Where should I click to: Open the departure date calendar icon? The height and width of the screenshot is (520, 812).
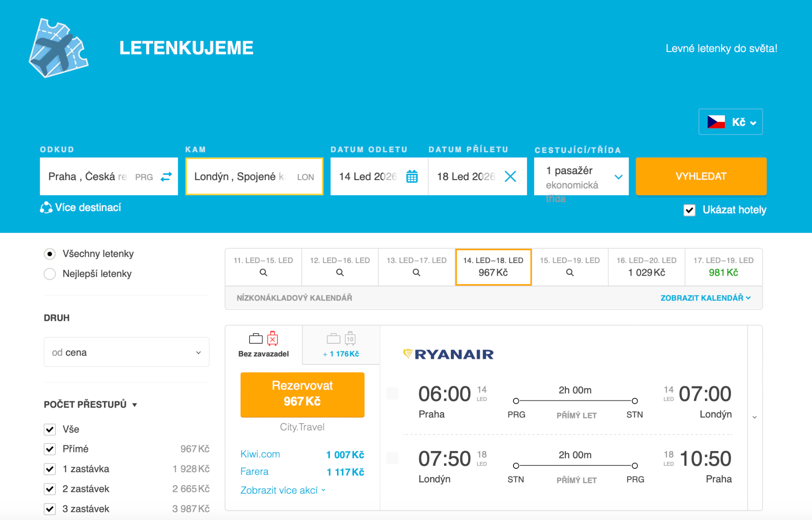(411, 176)
